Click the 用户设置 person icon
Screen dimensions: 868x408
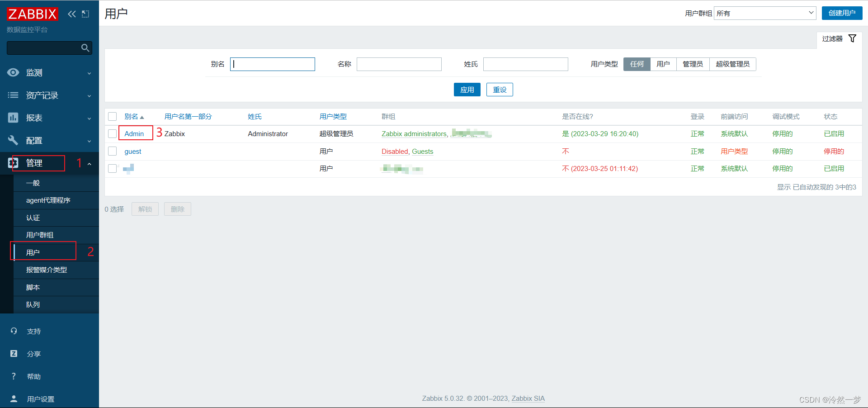pyautogui.click(x=14, y=399)
